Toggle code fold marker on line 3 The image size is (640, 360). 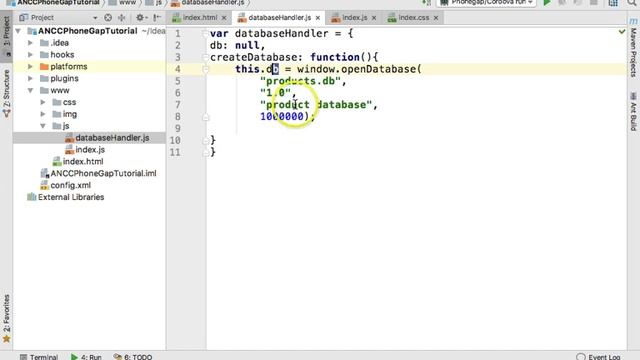click(x=206, y=57)
